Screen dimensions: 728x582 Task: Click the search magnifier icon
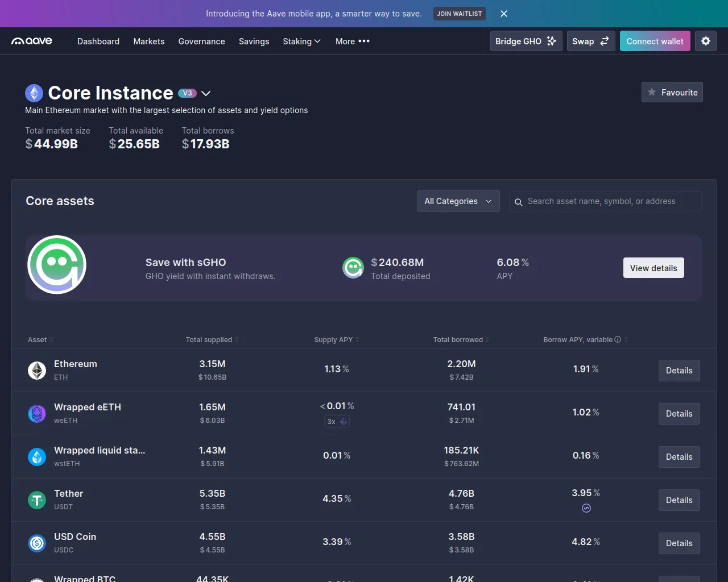[x=519, y=202]
